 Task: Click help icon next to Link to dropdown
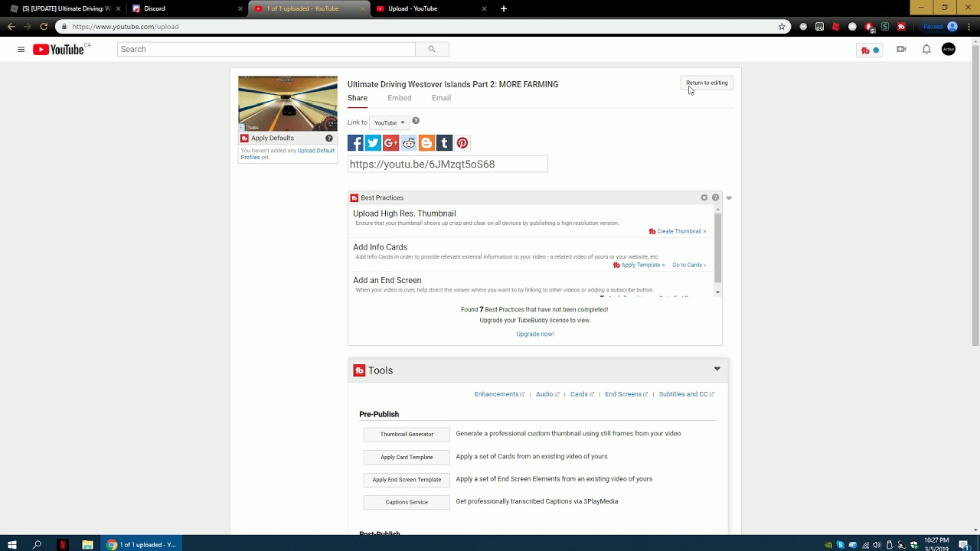[416, 121]
